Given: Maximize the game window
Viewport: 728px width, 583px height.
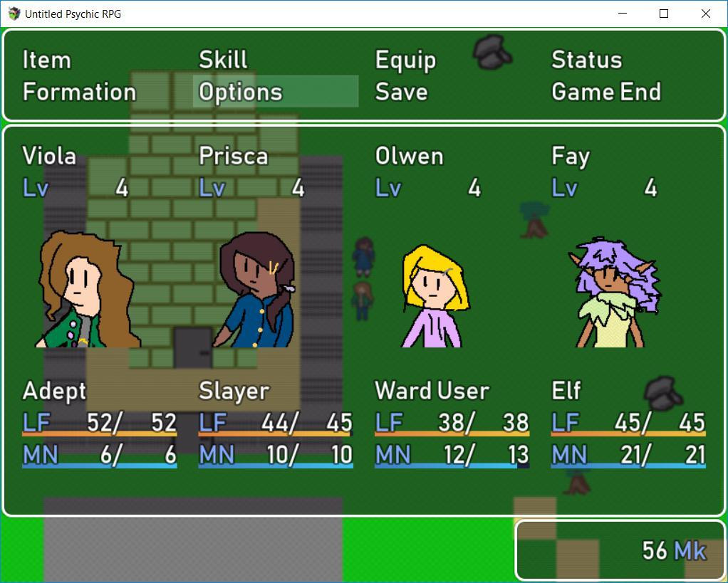Looking at the screenshot, I should pos(664,14).
